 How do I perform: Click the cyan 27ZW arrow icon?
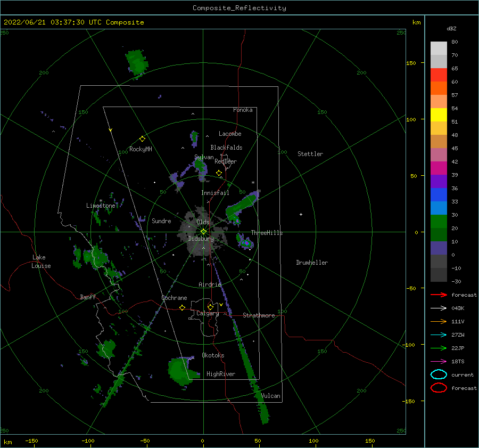coord(439,335)
